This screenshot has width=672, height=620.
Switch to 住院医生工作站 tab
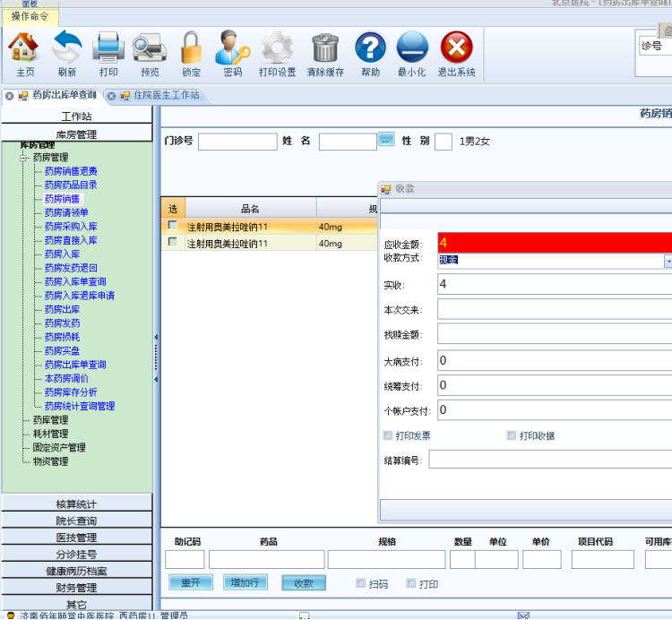click(167, 95)
